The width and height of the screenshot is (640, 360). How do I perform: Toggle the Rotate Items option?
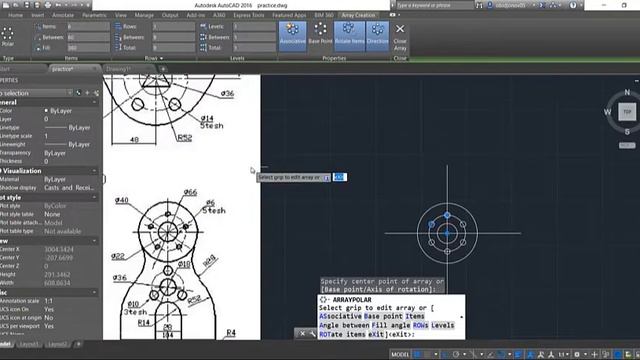pyautogui.click(x=349, y=36)
